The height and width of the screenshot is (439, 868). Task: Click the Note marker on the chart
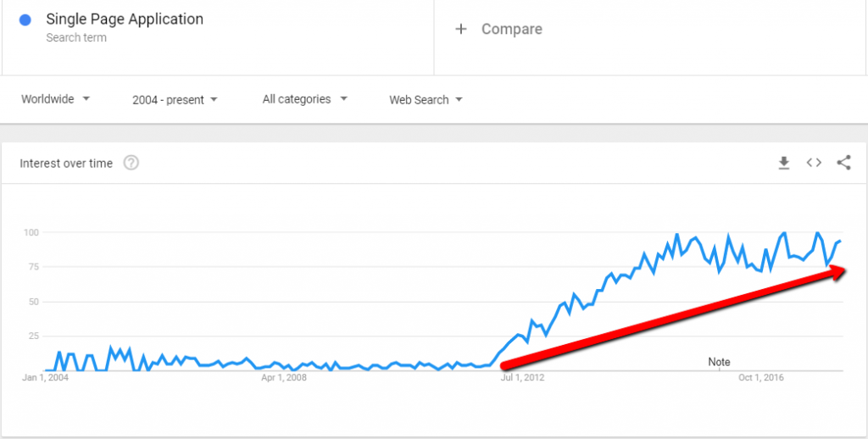[x=719, y=362]
